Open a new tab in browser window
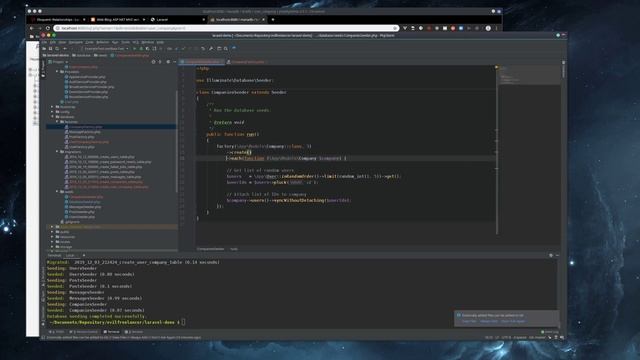The height and width of the screenshot is (360, 640). tap(273, 20)
